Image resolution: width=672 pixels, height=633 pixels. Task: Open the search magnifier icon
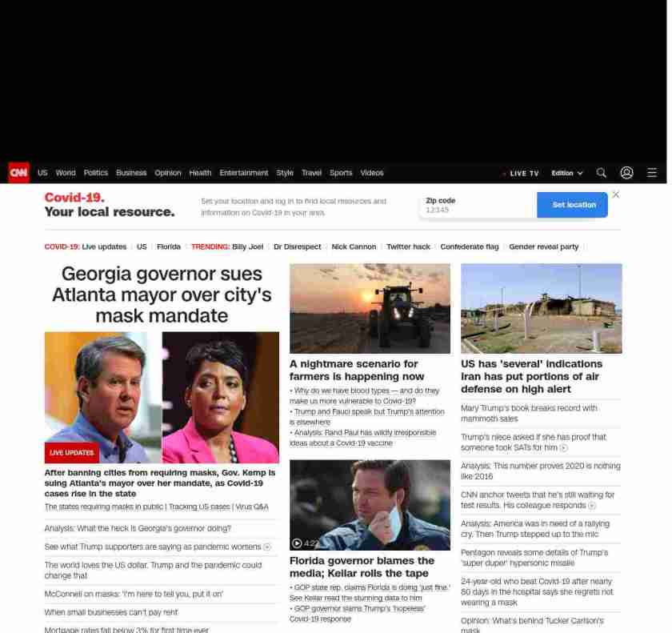(x=602, y=173)
